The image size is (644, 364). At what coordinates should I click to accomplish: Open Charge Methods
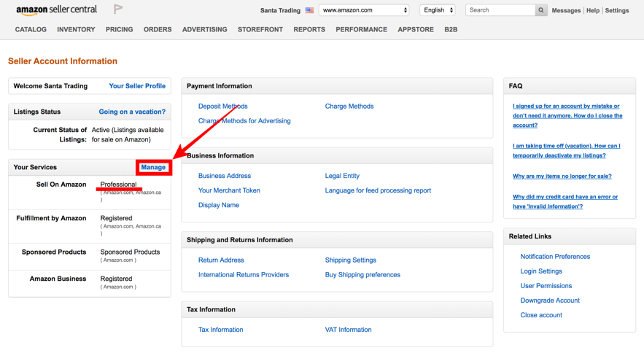[x=349, y=106]
